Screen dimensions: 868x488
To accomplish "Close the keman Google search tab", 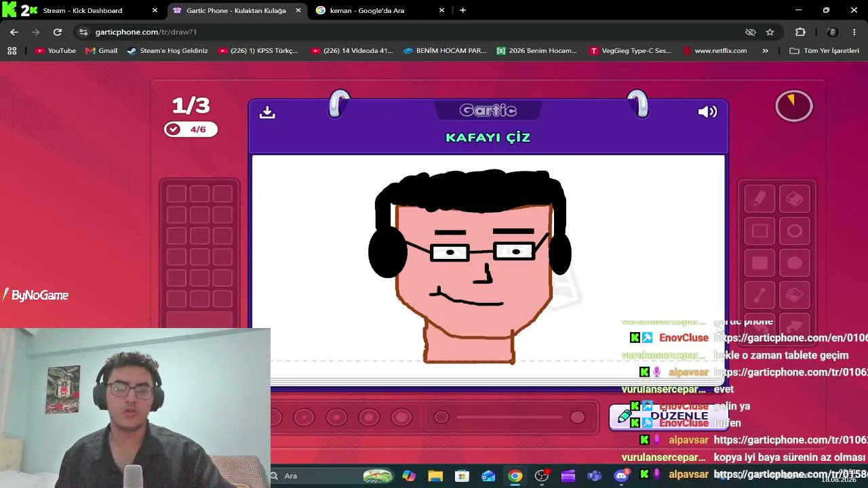I will (441, 10).
